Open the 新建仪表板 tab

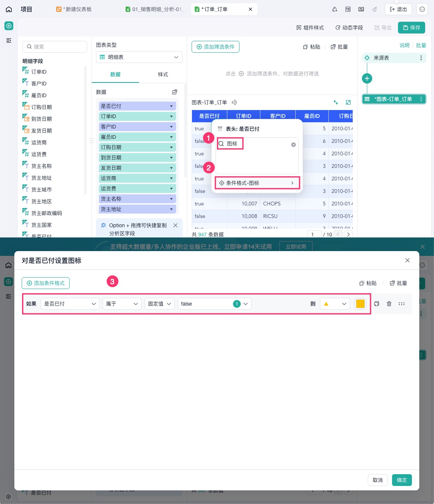(x=74, y=9)
